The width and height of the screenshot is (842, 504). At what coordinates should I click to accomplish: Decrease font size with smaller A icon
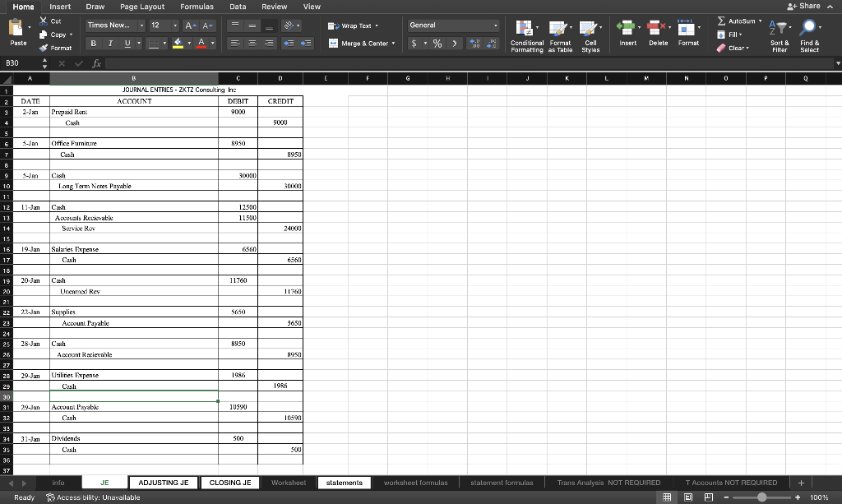pos(208,25)
